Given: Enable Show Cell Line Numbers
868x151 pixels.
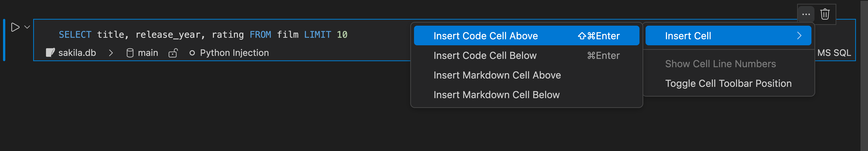Looking at the screenshot, I should (720, 64).
